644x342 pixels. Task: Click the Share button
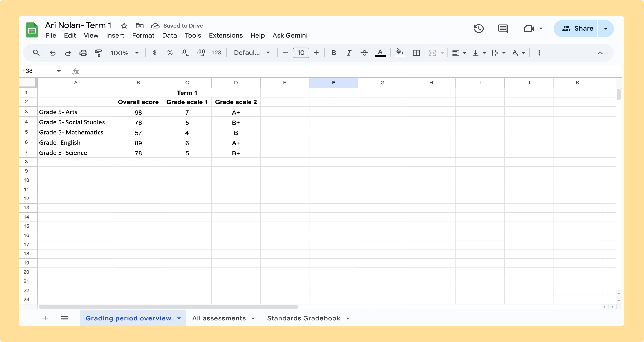576,28
